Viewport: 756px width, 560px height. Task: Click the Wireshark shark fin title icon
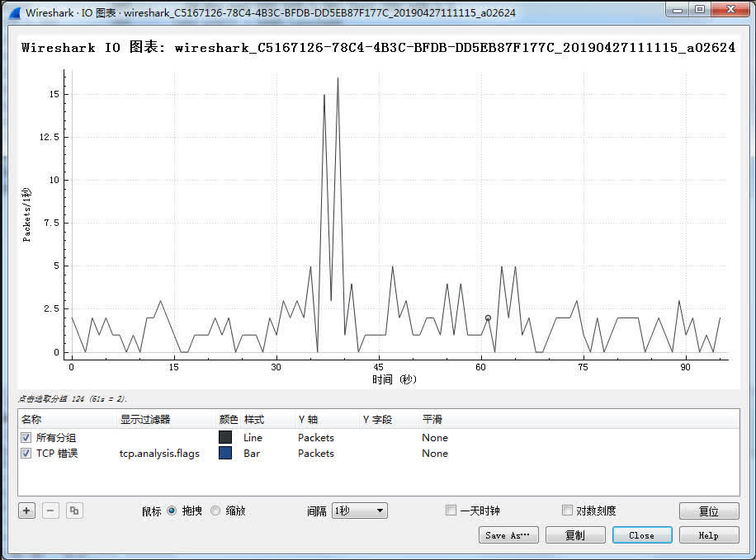(14, 12)
